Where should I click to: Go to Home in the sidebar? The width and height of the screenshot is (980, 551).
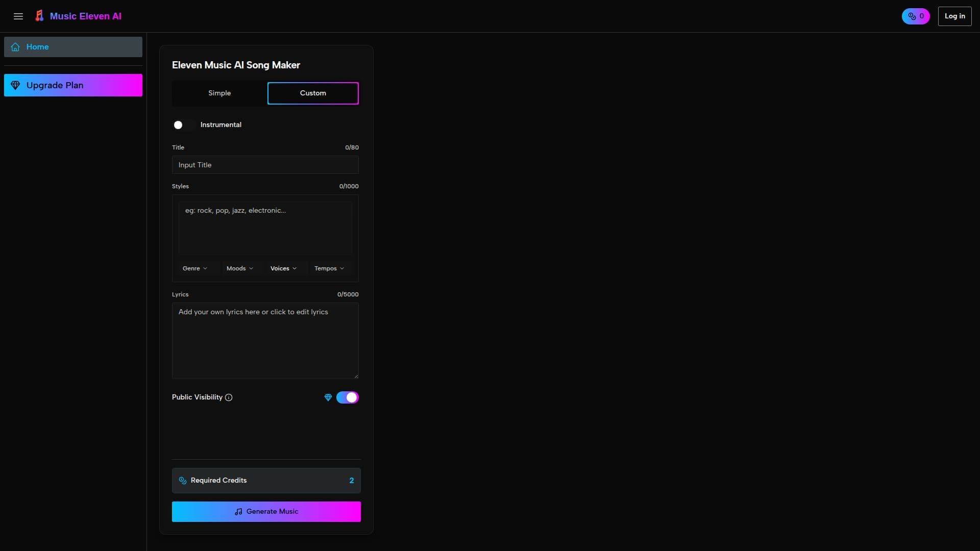73,47
